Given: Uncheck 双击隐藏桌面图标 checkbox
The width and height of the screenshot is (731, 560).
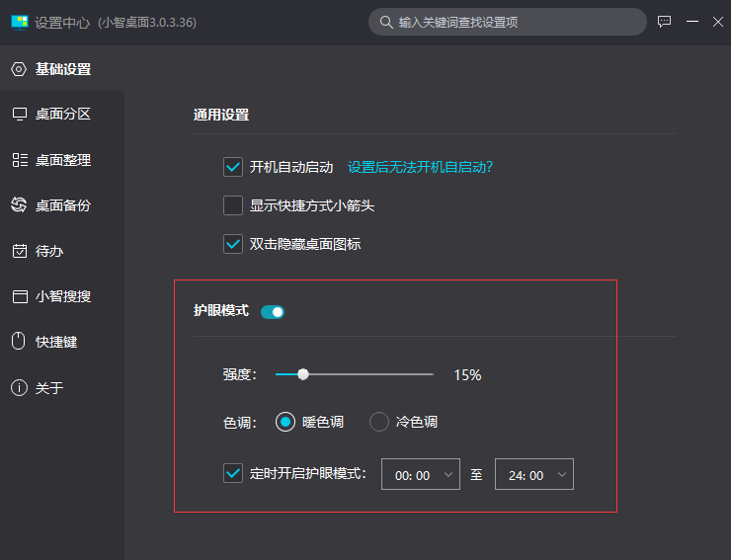Looking at the screenshot, I should (x=233, y=243).
